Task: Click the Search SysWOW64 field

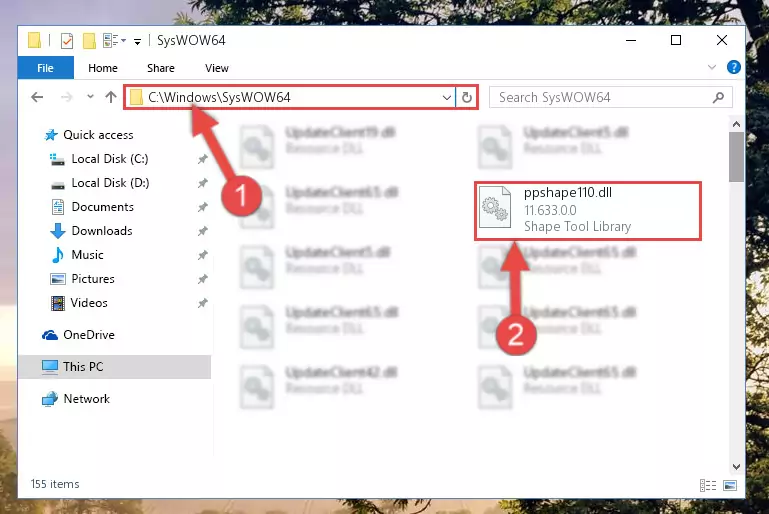Action: click(x=610, y=97)
